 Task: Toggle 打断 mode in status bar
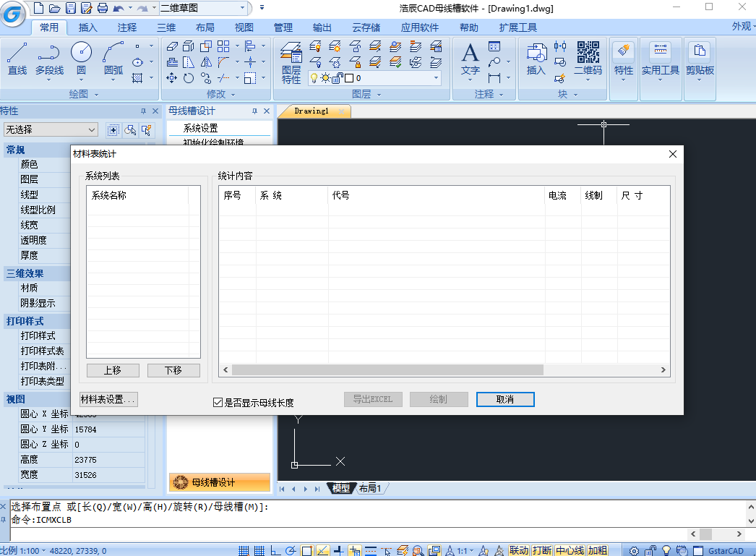(542, 550)
